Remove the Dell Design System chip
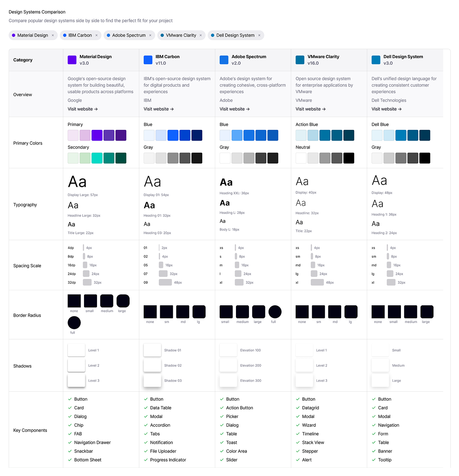This screenshot has width=459, height=476. (259, 35)
